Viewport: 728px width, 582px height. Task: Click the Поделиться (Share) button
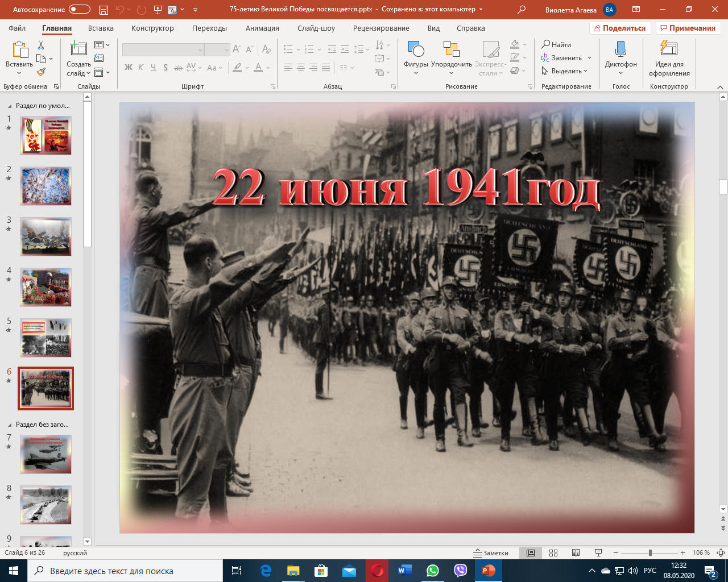tap(619, 28)
